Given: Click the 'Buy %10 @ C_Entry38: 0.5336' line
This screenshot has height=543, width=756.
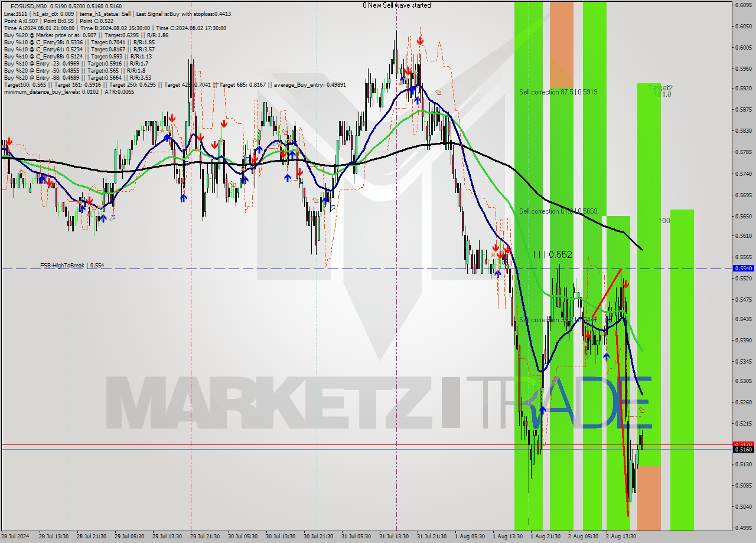Looking at the screenshot, I should click(x=79, y=42).
